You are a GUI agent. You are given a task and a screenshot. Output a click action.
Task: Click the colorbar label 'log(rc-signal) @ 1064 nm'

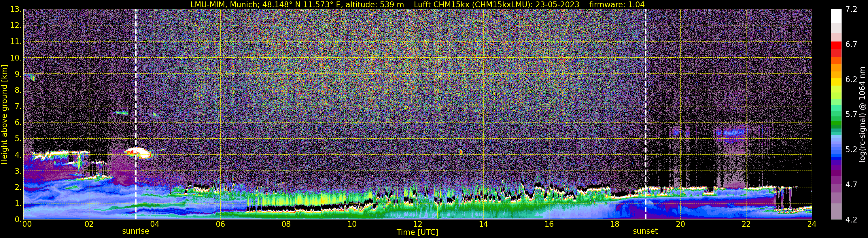click(x=862, y=114)
